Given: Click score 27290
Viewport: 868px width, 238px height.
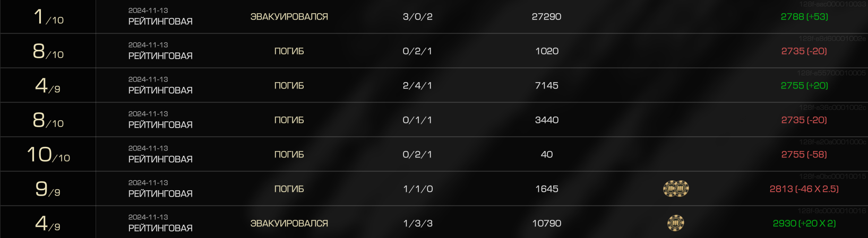Looking at the screenshot, I should point(546,16).
